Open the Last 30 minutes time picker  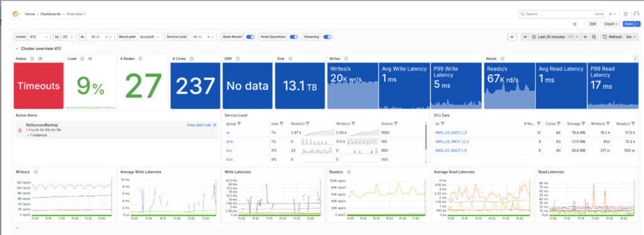click(x=555, y=37)
